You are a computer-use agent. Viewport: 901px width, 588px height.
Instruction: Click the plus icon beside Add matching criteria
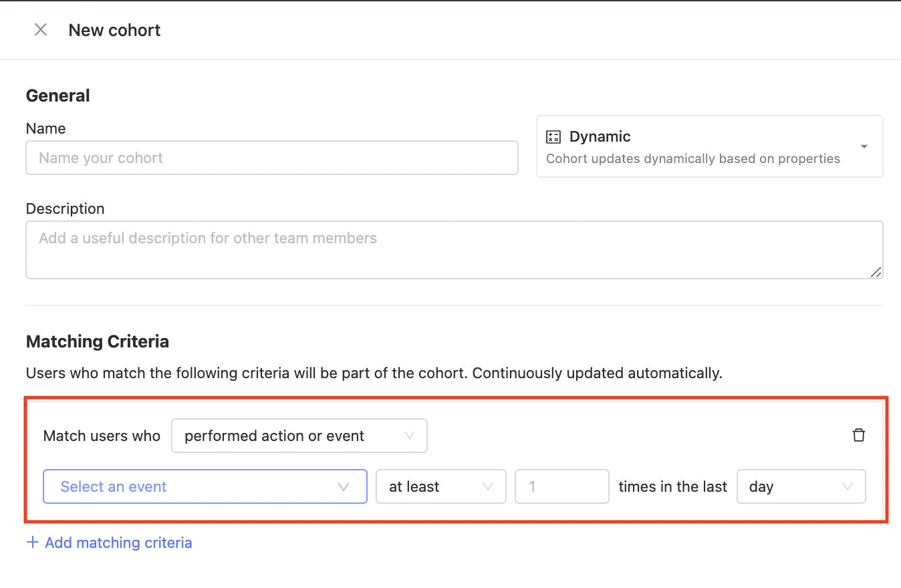(33, 543)
